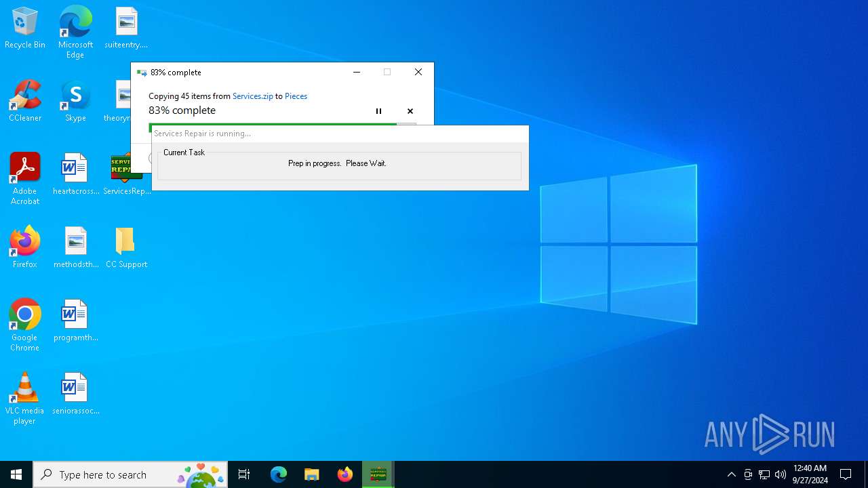868x488 pixels.
Task: Select the seniorassoc Word document
Action: point(75,394)
